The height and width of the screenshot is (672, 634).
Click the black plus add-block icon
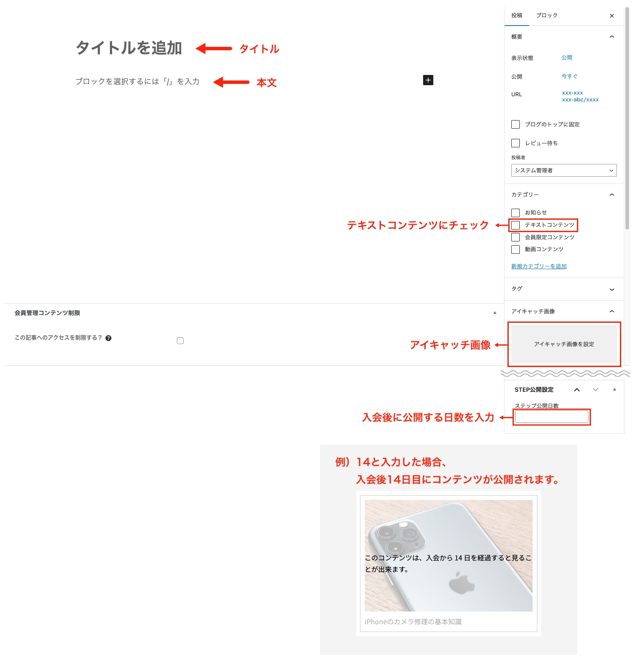[x=428, y=80]
